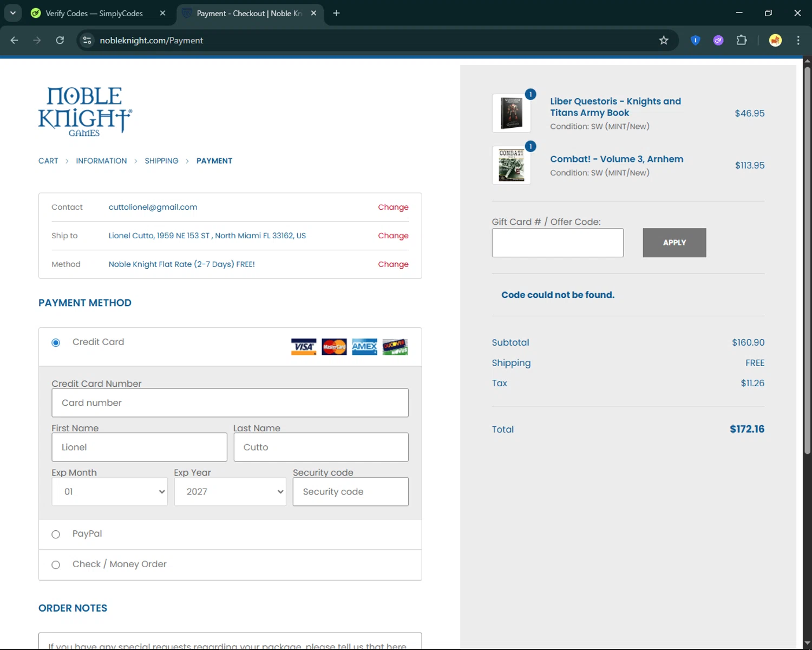Click the quantity badge on Liber Questoris

[x=531, y=94]
